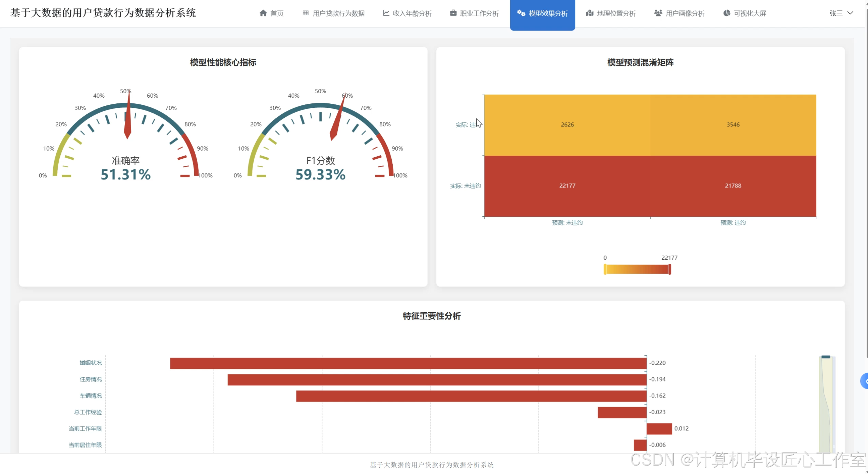Click the 0.012 value label
The width and height of the screenshot is (868, 474).
682,429
